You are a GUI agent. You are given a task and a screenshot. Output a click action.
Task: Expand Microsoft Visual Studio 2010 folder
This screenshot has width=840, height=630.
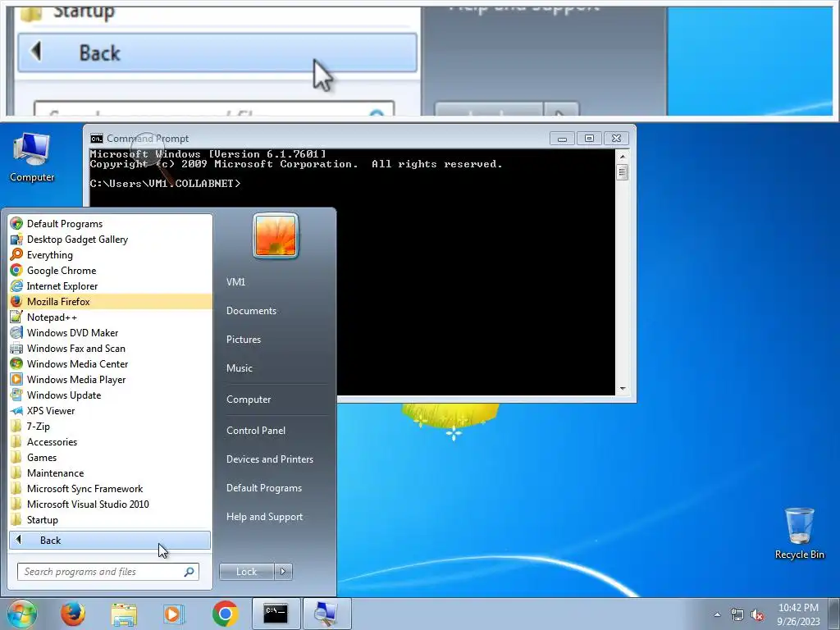coord(110,504)
